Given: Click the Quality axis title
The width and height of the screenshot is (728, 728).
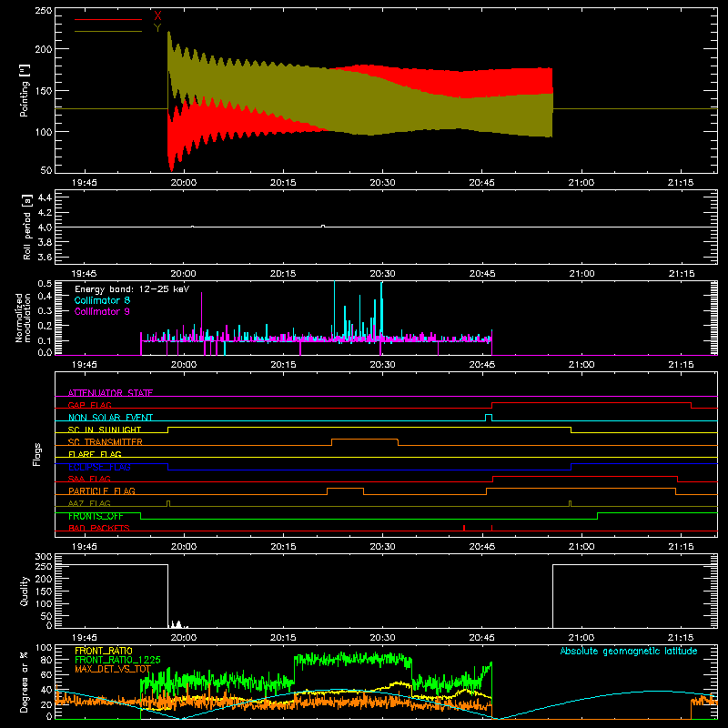Looking at the screenshot, I should click(x=25, y=591).
